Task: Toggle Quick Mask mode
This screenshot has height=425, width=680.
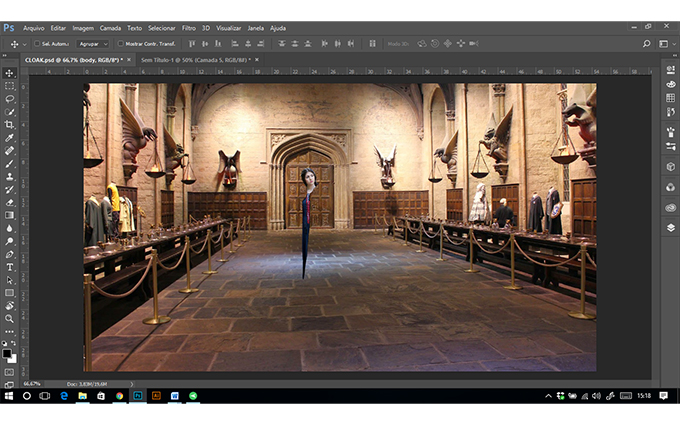Action: pos(9,372)
